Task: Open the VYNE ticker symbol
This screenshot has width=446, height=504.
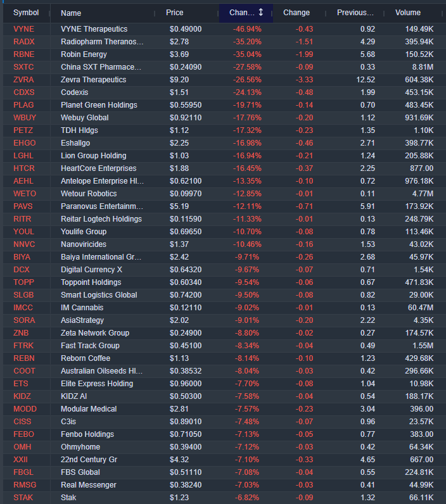Action: [24, 29]
